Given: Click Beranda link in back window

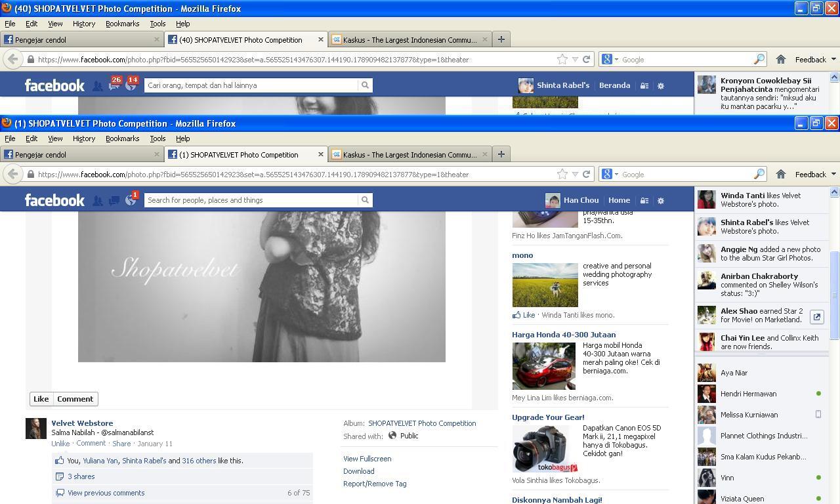Looking at the screenshot, I should click(614, 85).
